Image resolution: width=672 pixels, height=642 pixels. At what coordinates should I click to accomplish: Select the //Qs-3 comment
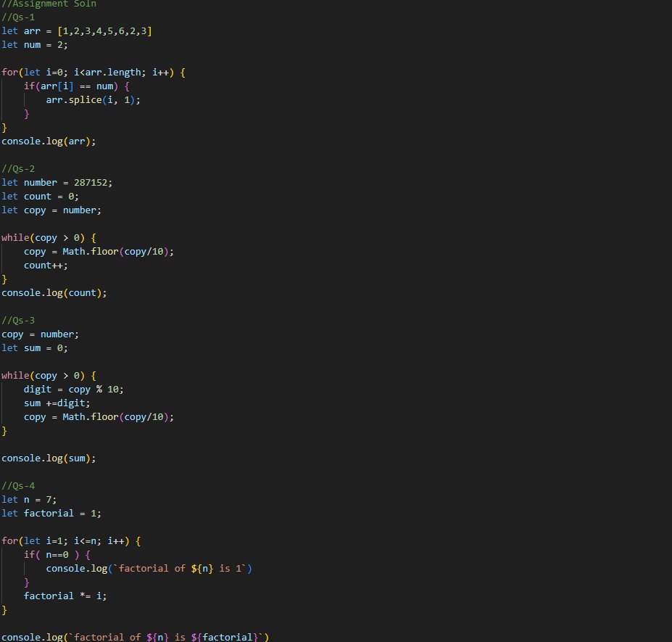tap(18, 320)
